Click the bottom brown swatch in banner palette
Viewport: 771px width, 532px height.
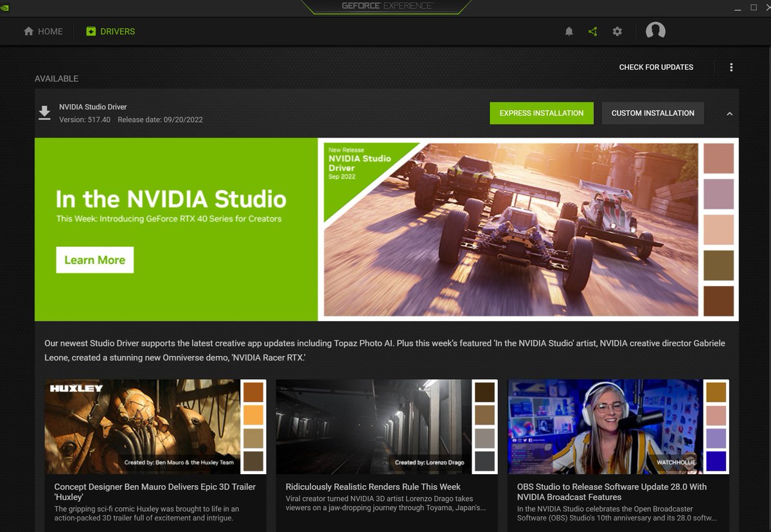pos(718,301)
